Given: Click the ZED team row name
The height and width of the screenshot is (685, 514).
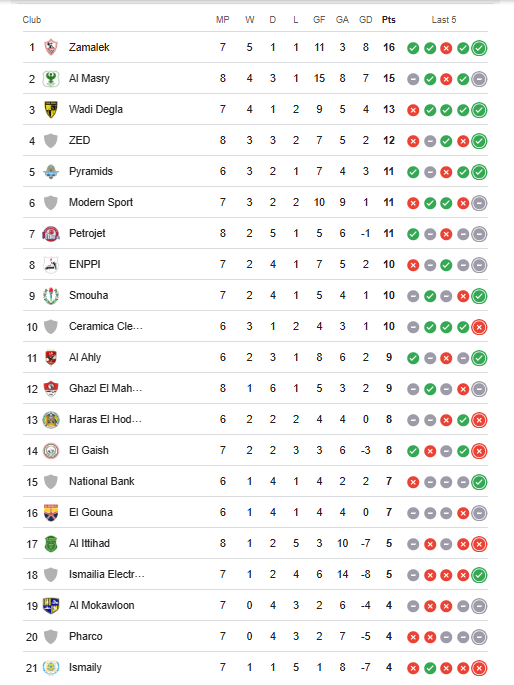Looking at the screenshot, I should [x=79, y=140].
